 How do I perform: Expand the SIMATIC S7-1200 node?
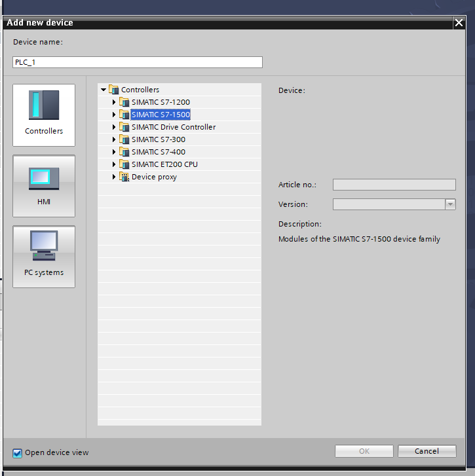[x=114, y=102]
